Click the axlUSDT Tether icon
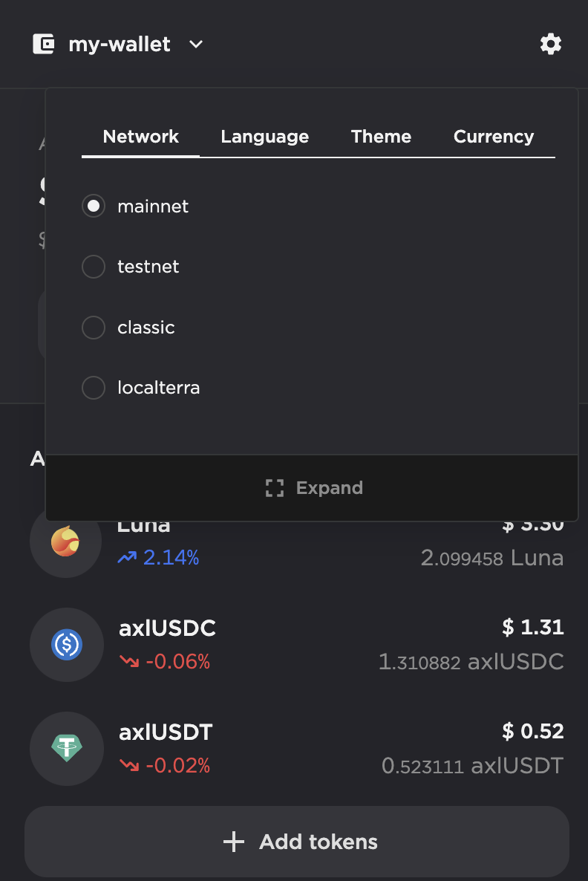The image size is (588, 881). point(66,748)
